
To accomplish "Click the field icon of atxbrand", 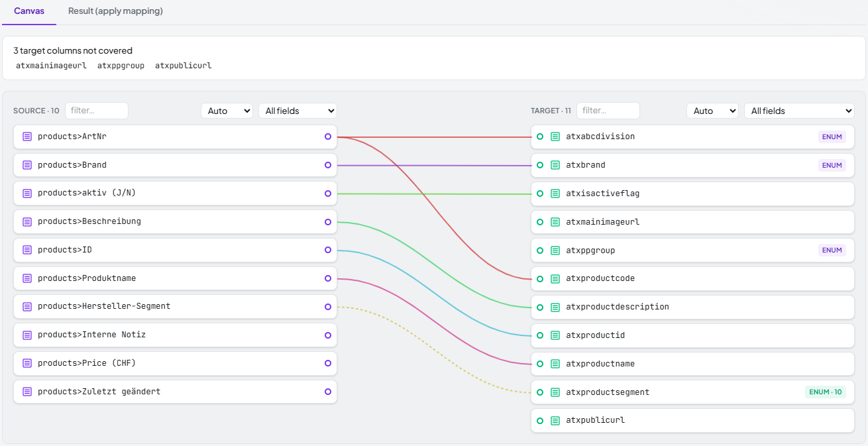I will click(x=555, y=165).
